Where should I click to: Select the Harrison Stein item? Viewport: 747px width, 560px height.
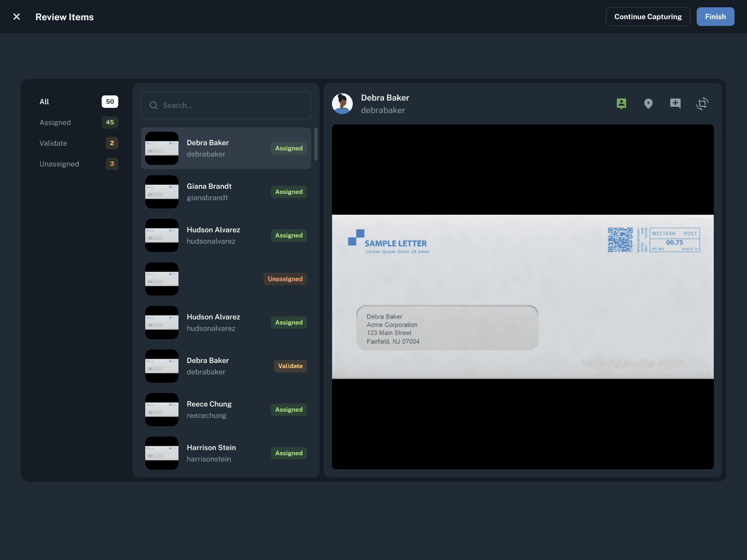tap(226, 453)
